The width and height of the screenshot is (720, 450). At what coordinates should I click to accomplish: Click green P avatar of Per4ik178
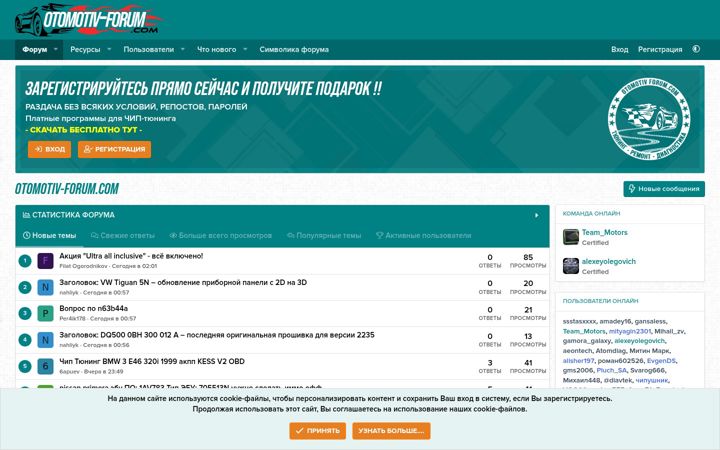45,314
